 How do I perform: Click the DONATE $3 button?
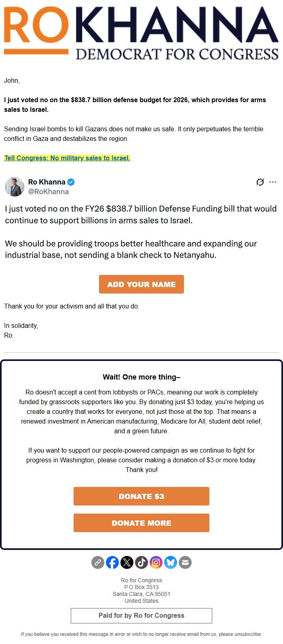(141, 496)
